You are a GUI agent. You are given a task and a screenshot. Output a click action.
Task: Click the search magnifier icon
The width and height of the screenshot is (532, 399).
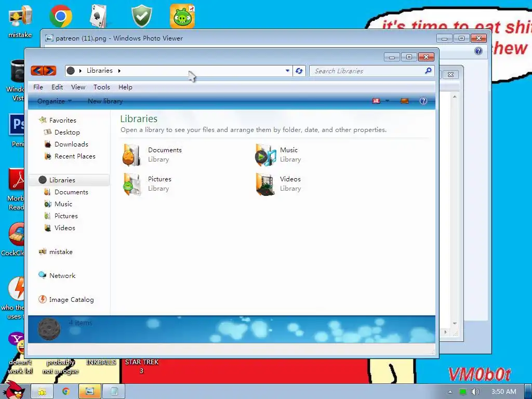428,71
